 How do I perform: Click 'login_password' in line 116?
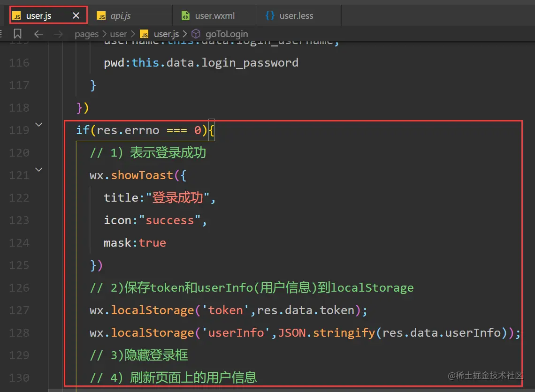point(250,63)
